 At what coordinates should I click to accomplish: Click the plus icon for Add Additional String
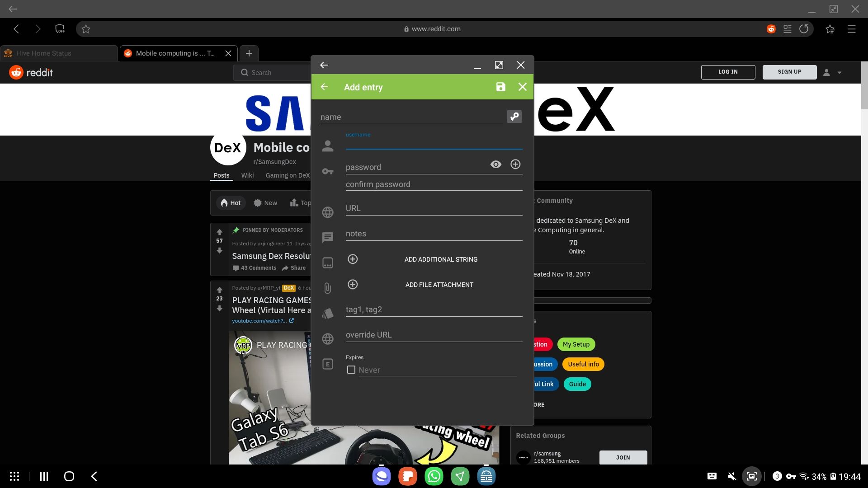[x=353, y=259]
